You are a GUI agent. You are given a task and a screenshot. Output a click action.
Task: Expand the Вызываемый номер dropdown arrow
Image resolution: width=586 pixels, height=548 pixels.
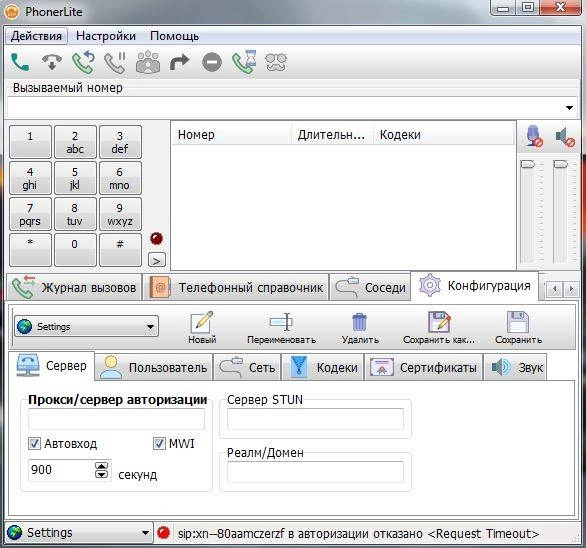(569, 108)
